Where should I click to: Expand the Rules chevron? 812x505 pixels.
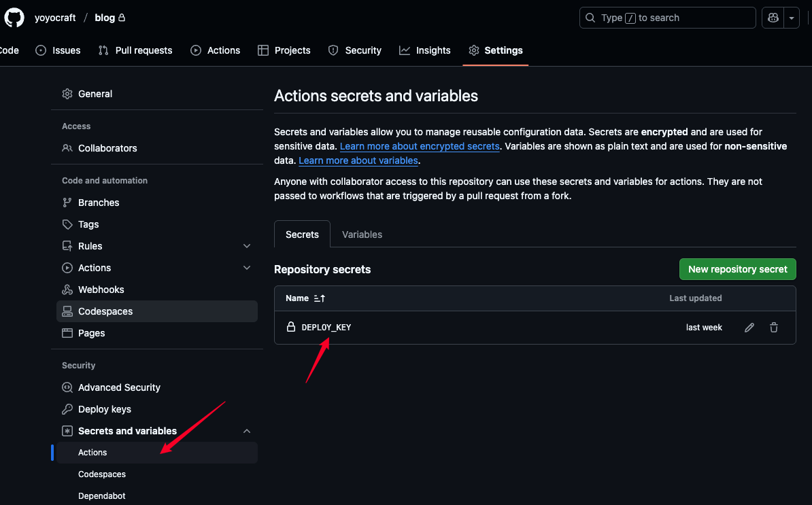[x=247, y=246]
